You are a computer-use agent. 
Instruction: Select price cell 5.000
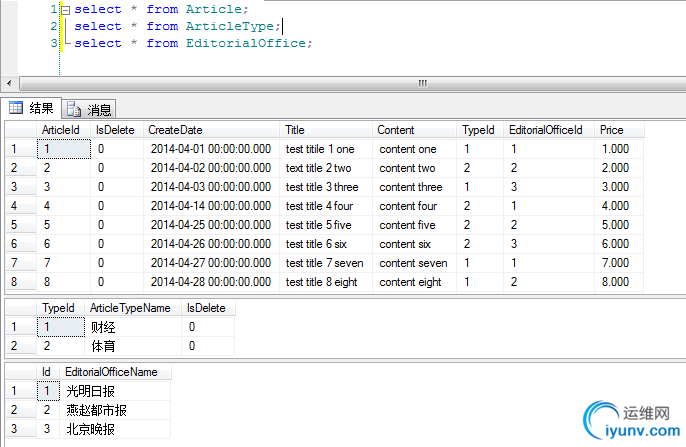[x=619, y=225]
